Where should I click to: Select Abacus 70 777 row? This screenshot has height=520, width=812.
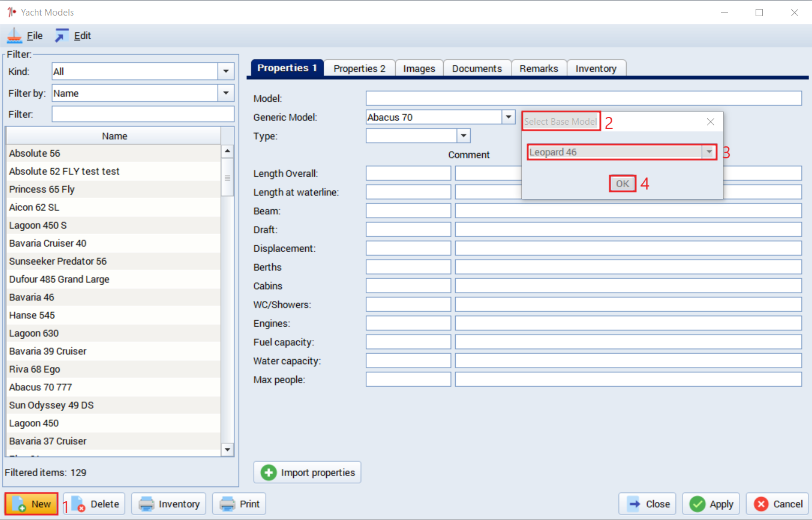pyautogui.click(x=113, y=387)
